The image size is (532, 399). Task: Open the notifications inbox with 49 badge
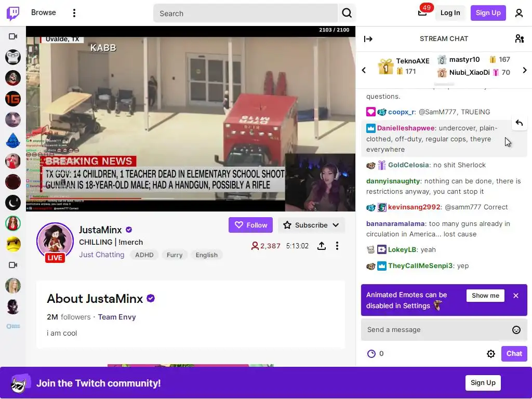(422, 13)
